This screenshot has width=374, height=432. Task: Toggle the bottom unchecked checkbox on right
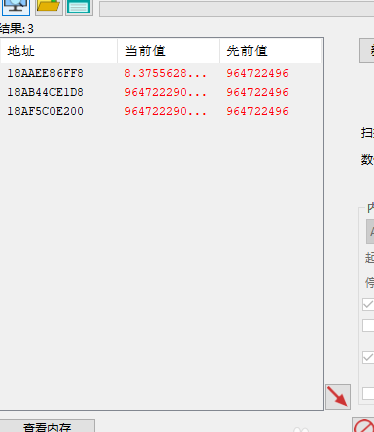pos(368,393)
